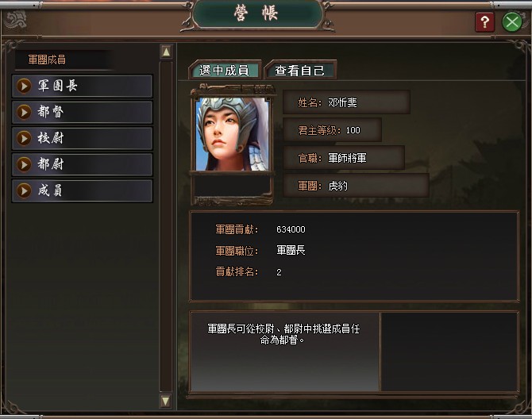Switch to the 查看自己 tab
Screen dimensions: 532x419
(x=300, y=70)
